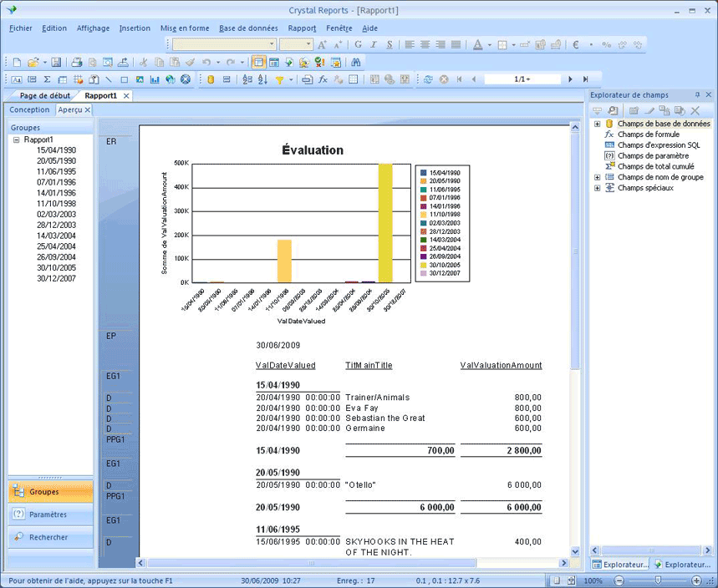
Task: Open the font name dropdown
Action: click(272, 44)
